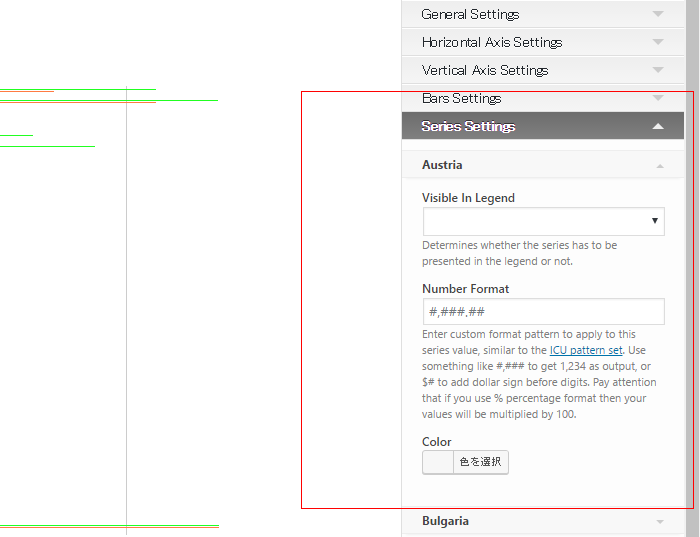Click the General Settings down arrow
The height and width of the screenshot is (537, 700).
[658, 14]
